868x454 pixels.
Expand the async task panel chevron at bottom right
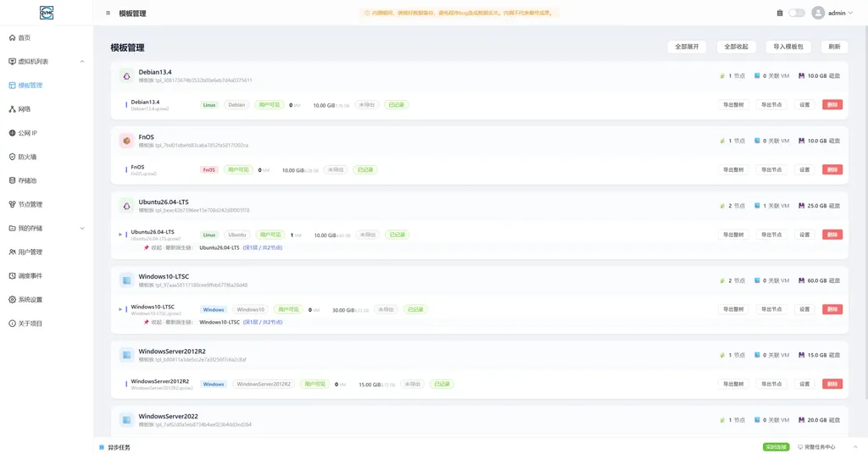(854, 447)
